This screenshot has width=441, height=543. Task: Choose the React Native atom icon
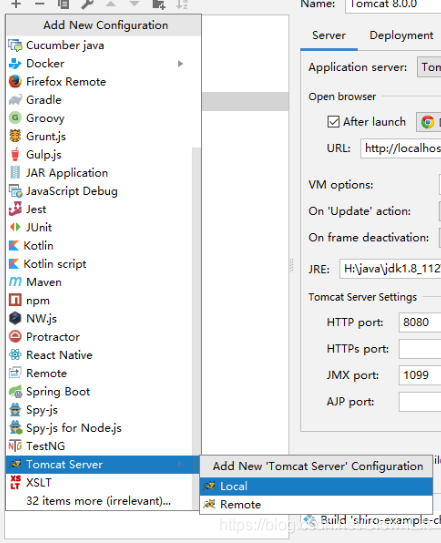pos(15,355)
